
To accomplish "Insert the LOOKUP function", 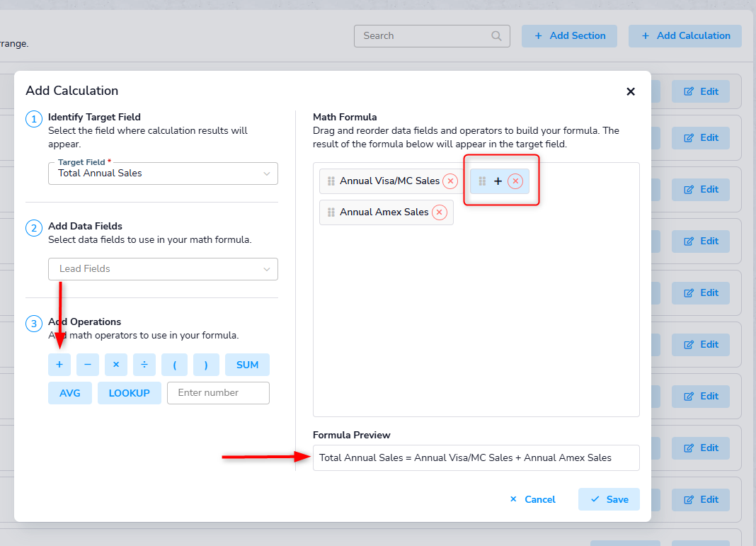I will 129,393.
